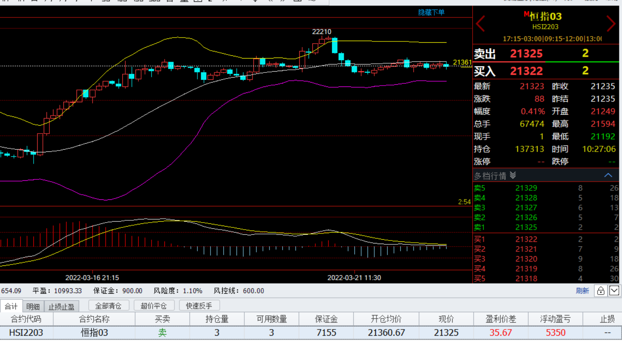Click the 2022-03-16 21:15 time axis label

92,278
